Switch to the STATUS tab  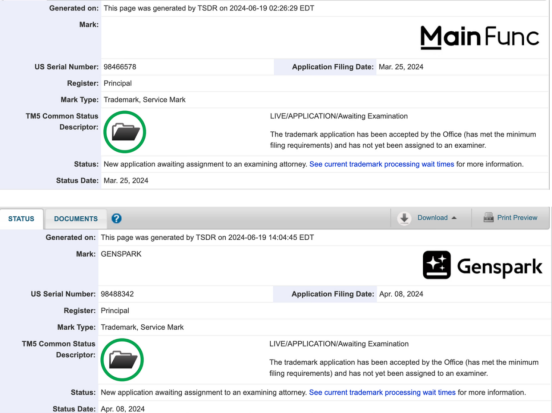click(21, 219)
